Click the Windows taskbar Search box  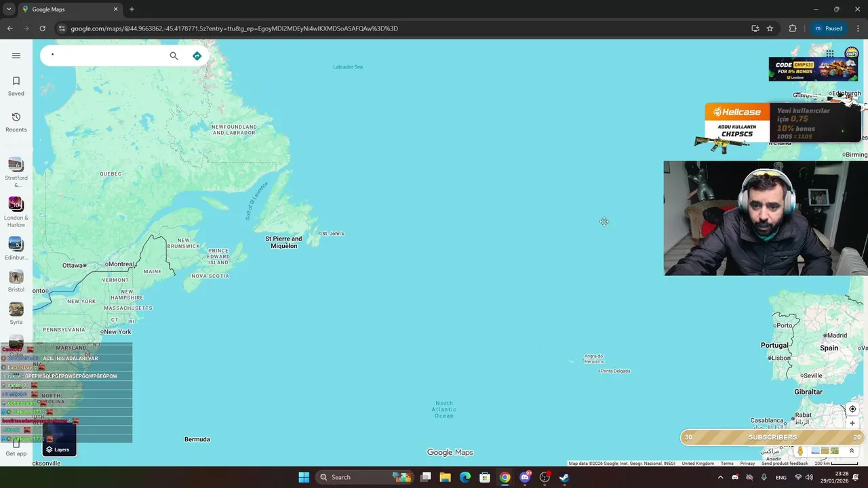pyautogui.click(x=365, y=477)
